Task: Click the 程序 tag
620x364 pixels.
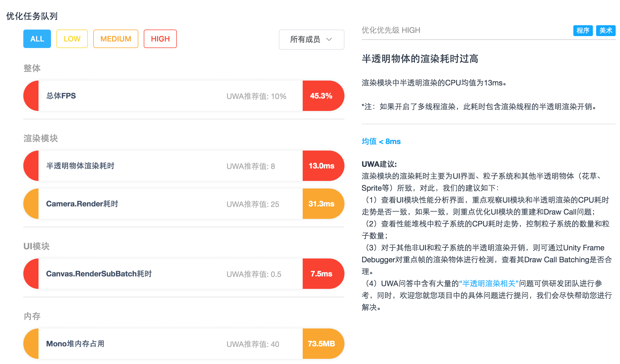Action: pos(583,30)
